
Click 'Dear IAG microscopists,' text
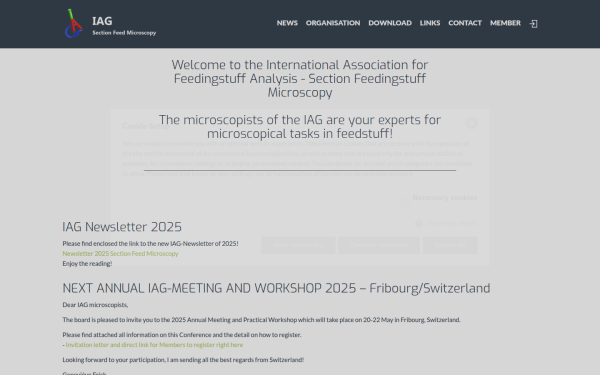pos(95,305)
